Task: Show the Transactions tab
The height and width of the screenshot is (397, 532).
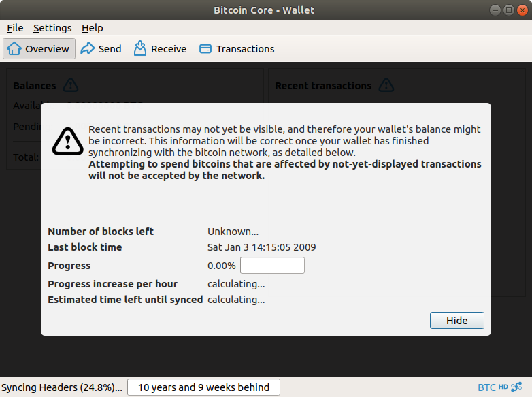Action: 237,49
